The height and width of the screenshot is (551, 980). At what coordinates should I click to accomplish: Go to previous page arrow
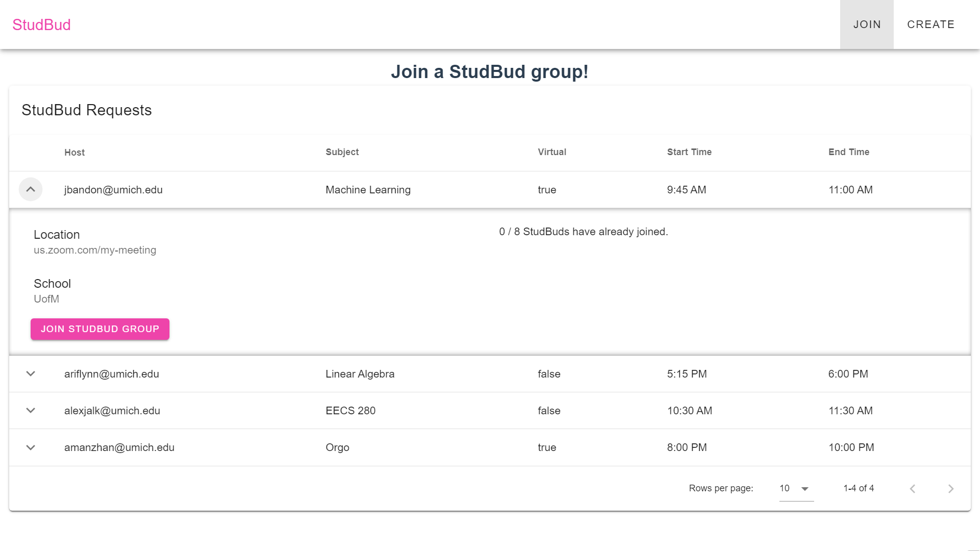point(913,489)
